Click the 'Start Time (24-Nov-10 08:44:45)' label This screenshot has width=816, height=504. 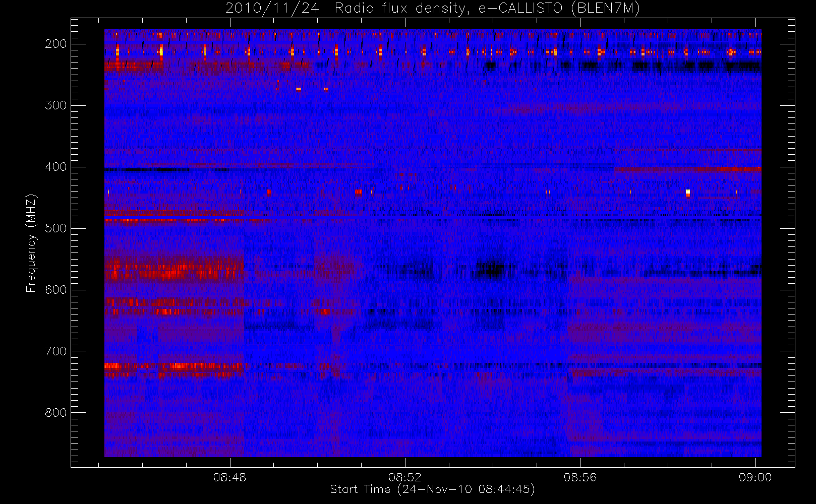[x=432, y=489]
